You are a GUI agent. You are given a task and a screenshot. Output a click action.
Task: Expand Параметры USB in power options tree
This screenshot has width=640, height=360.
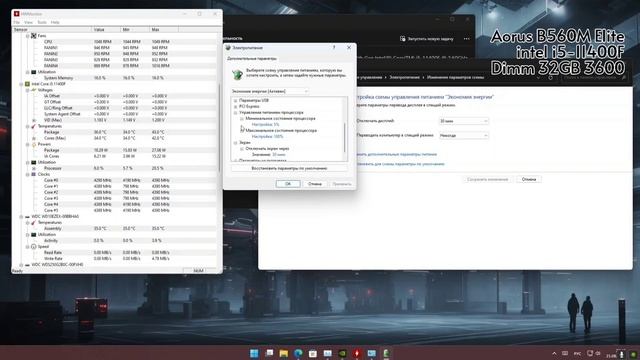point(236,100)
